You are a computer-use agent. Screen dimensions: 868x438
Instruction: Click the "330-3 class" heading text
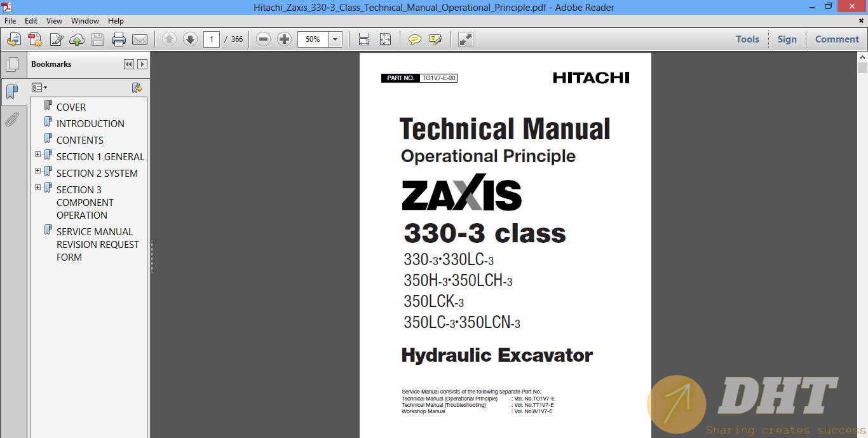[x=485, y=233]
